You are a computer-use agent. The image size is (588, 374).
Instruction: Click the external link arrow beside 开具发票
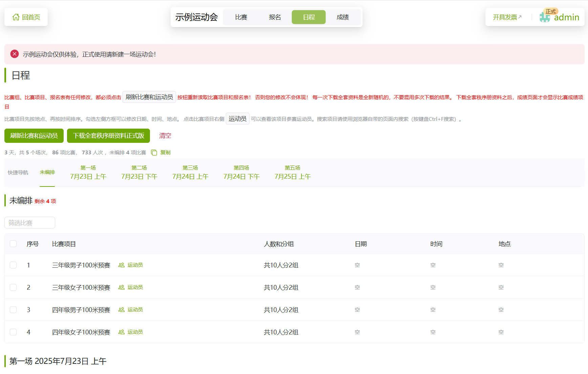520,17
